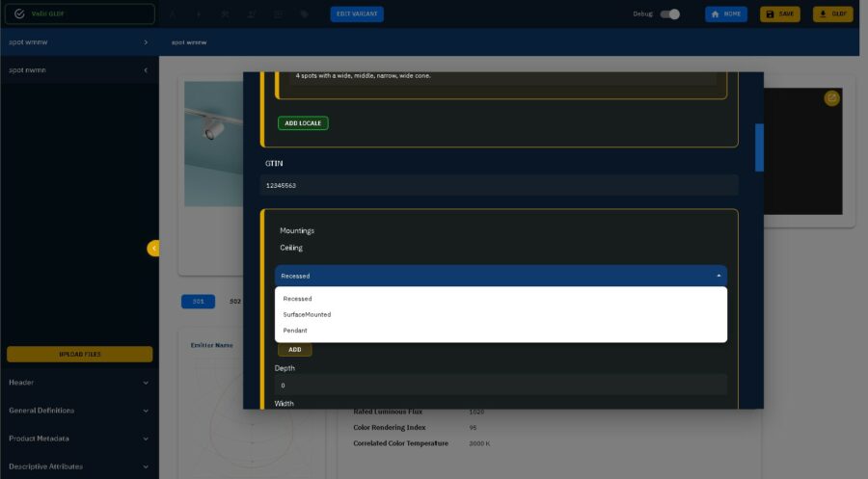Screen dimensions: 868x479
Task: Click the wrench tools icon in the toolbar
Action: pos(226,14)
